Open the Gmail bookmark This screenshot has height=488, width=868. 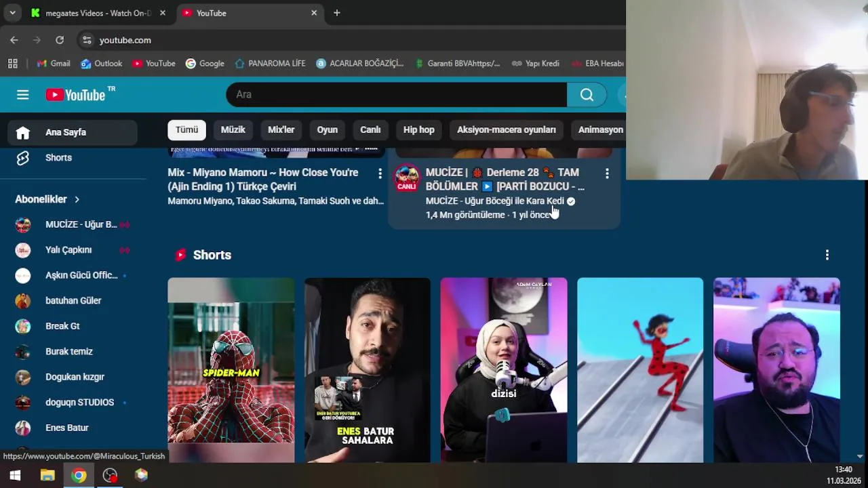coord(54,63)
